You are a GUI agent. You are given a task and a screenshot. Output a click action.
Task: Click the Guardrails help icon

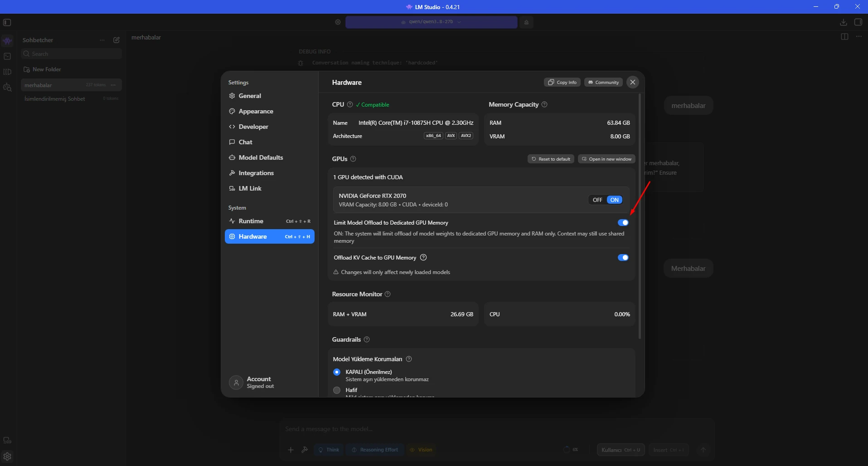click(x=367, y=339)
